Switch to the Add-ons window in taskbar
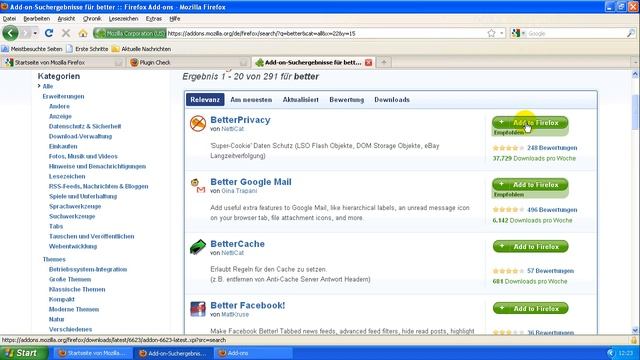The height and width of the screenshot is (360, 640). click(x=254, y=353)
